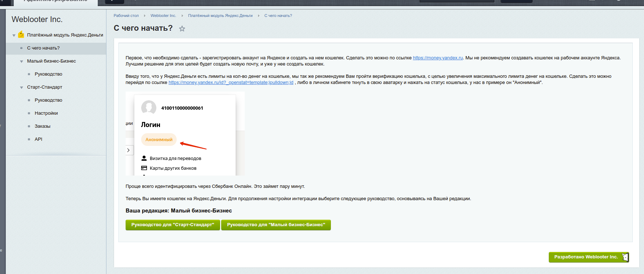
Task: Open breadcrumb arrow after Платёжный модуль Яндекс.Деньги
Action: 258,16
